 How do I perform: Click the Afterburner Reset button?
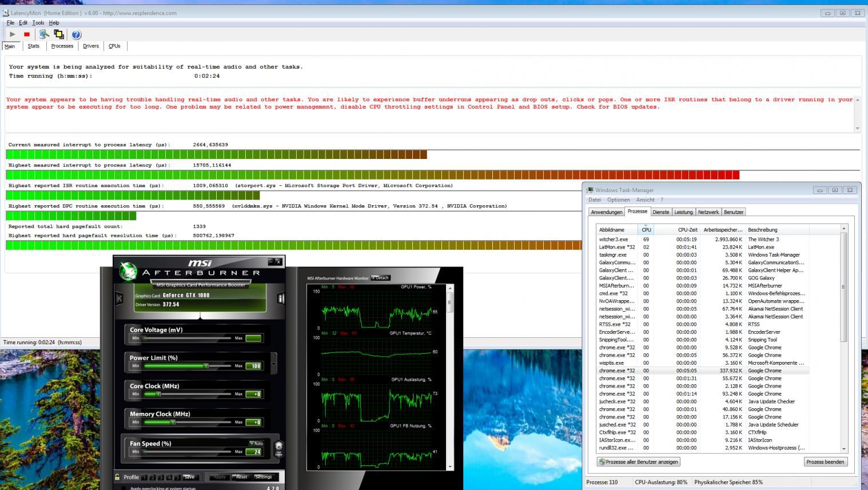coord(241,477)
